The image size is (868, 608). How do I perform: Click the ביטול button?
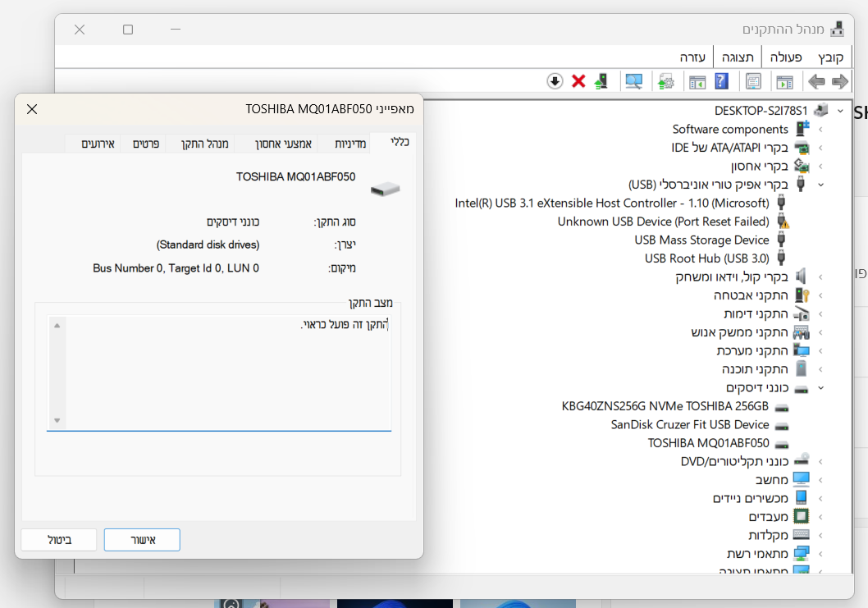click(x=59, y=540)
